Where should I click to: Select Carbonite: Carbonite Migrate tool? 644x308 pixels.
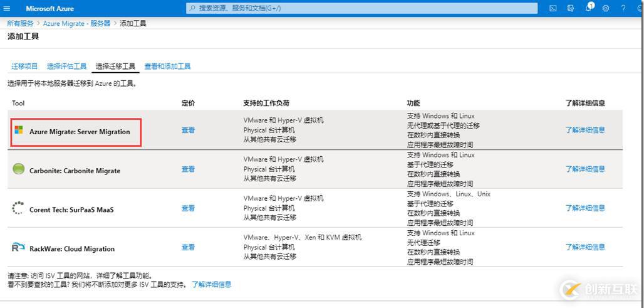click(75, 171)
